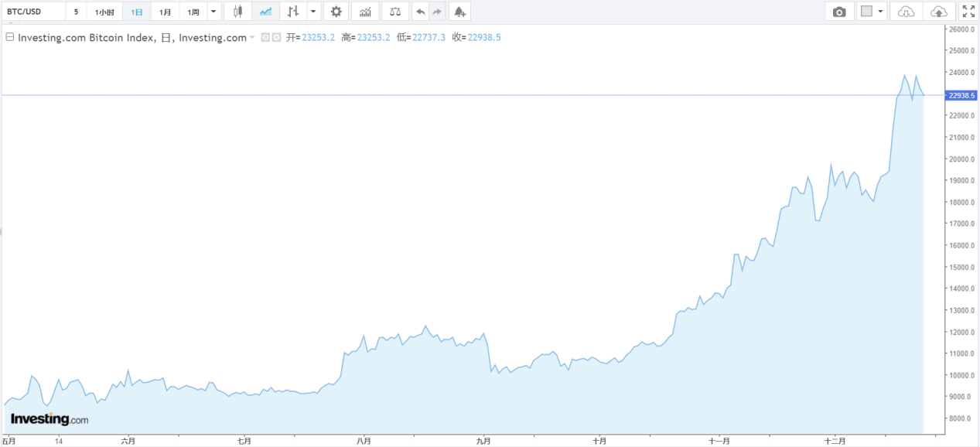Choose the bar chart style icon

coord(292,12)
